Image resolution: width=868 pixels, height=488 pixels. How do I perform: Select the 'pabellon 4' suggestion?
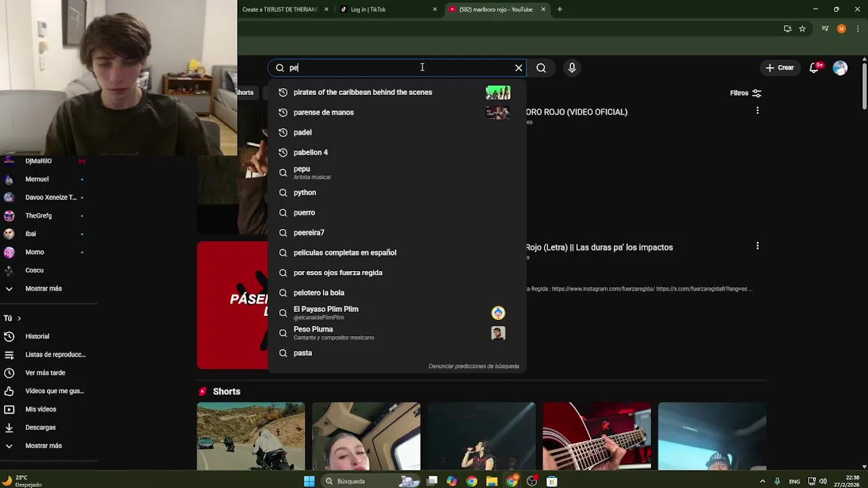[397, 152]
